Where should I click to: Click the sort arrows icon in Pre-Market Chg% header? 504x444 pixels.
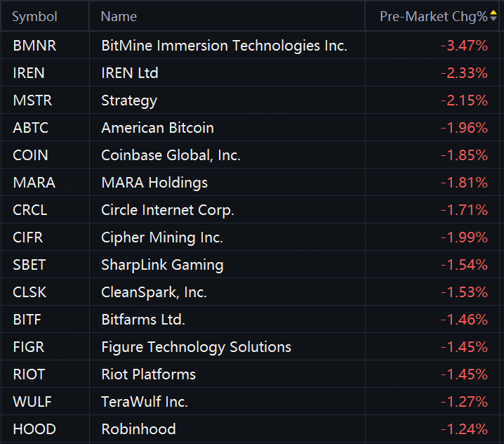(493, 16)
